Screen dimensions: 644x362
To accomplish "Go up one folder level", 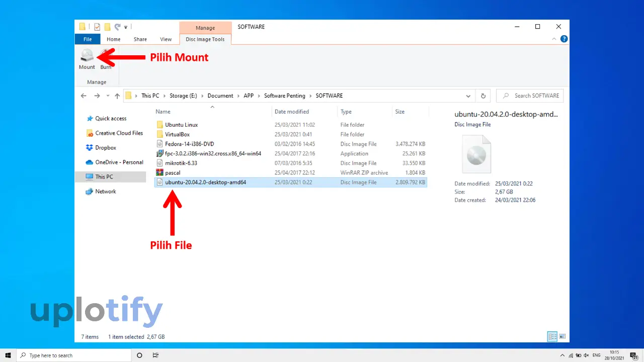I will point(117,96).
